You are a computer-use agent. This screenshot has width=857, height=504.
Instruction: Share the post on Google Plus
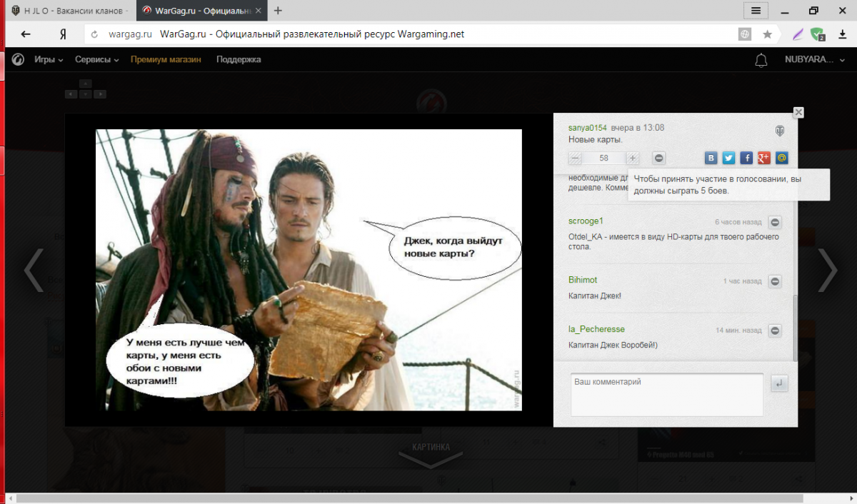764,158
